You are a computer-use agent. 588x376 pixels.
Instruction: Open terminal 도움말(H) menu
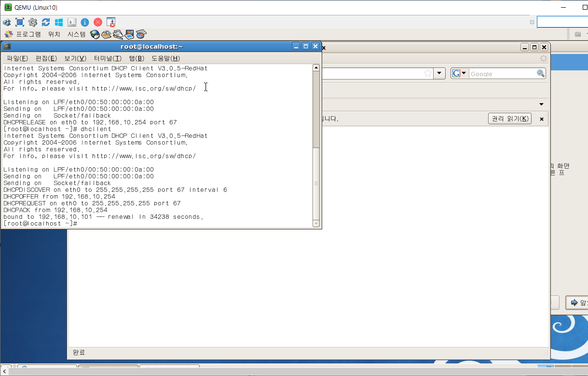(165, 58)
